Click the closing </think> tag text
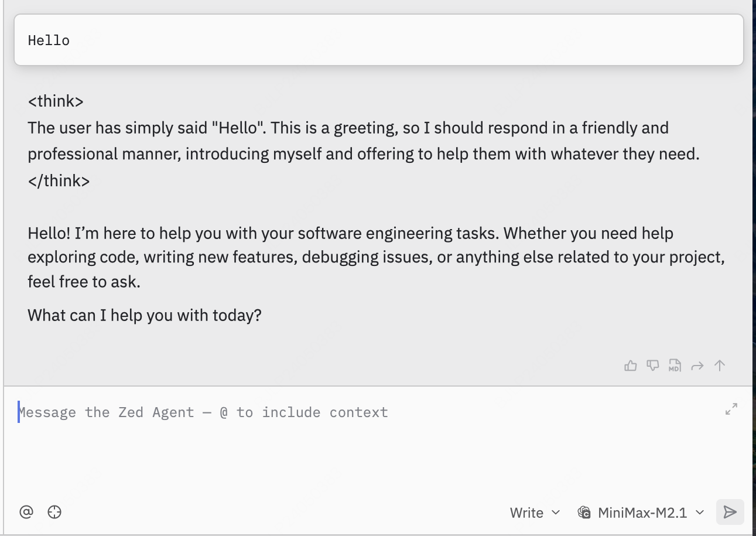The width and height of the screenshot is (756, 536). pos(59,180)
